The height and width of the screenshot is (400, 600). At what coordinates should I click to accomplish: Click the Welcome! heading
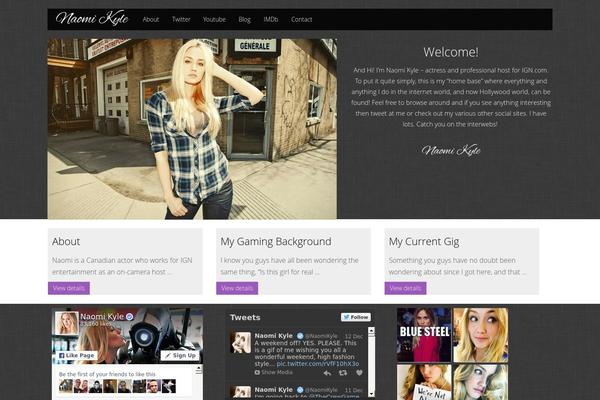[451, 52]
